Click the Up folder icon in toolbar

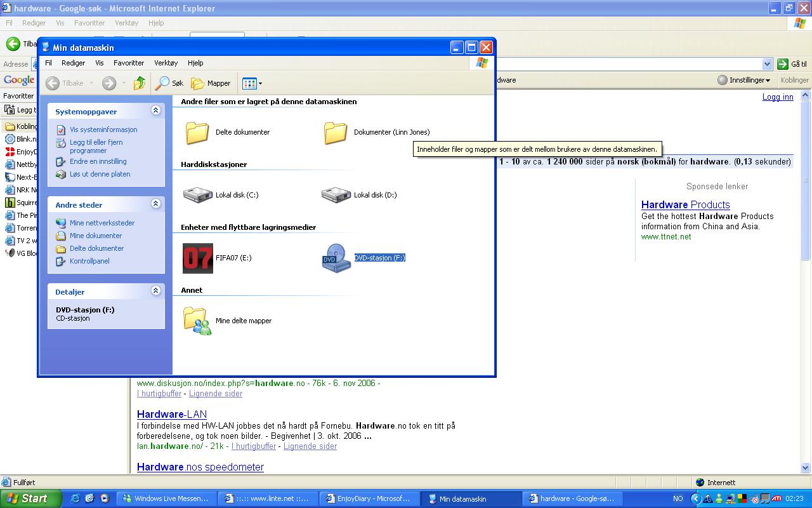[x=140, y=83]
